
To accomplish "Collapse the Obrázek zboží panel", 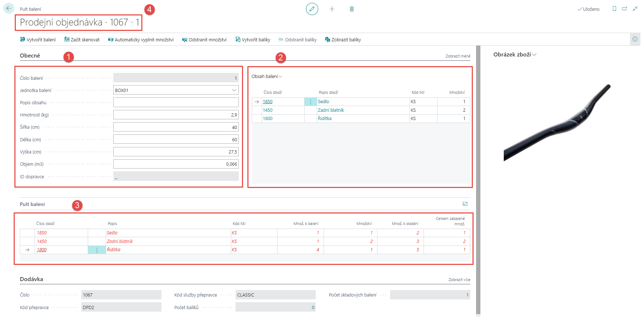I will tap(515, 55).
